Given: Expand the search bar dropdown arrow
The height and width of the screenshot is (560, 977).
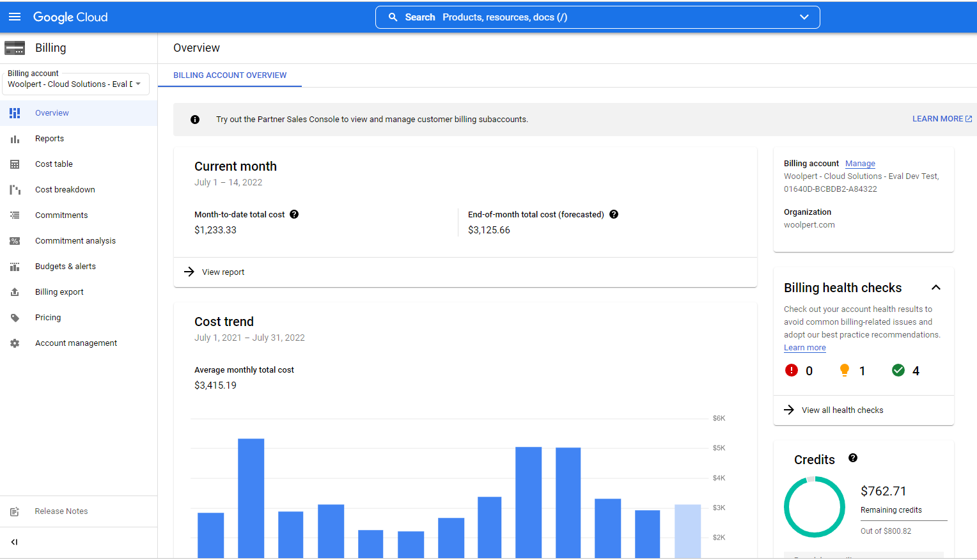Looking at the screenshot, I should pyautogui.click(x=804, y=17).
